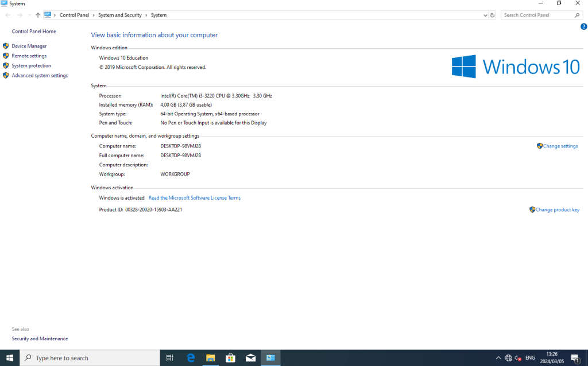Open File Explorer from the taskbar
The height and width of the screenshot is (366, 588).
point(210,357)
